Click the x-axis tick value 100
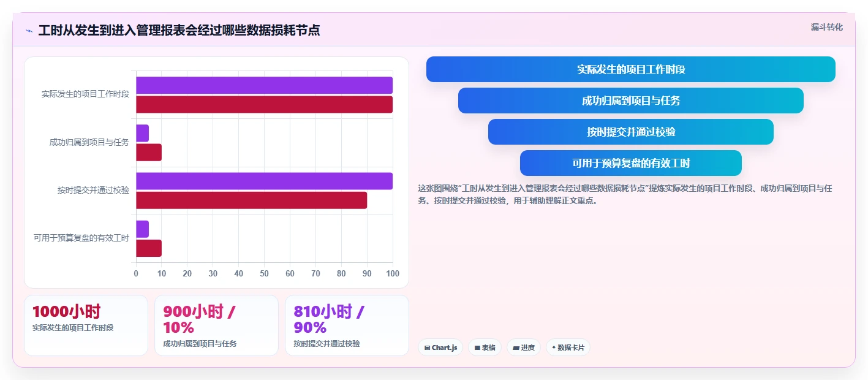The width and height of the screenshot is (868, 380). point(393,273)
